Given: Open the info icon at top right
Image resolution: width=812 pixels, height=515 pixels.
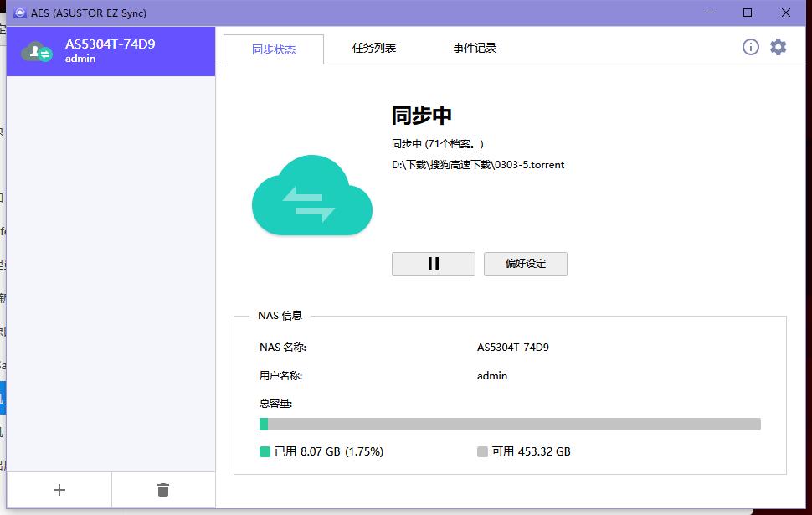Looking at the screenshot, I should coord(750,47).
